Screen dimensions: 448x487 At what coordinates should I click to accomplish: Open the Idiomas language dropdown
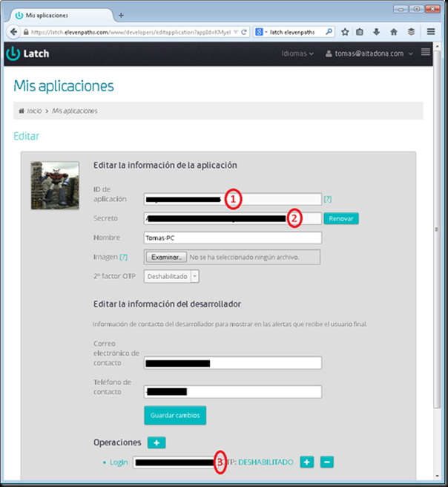coord(297,53)
